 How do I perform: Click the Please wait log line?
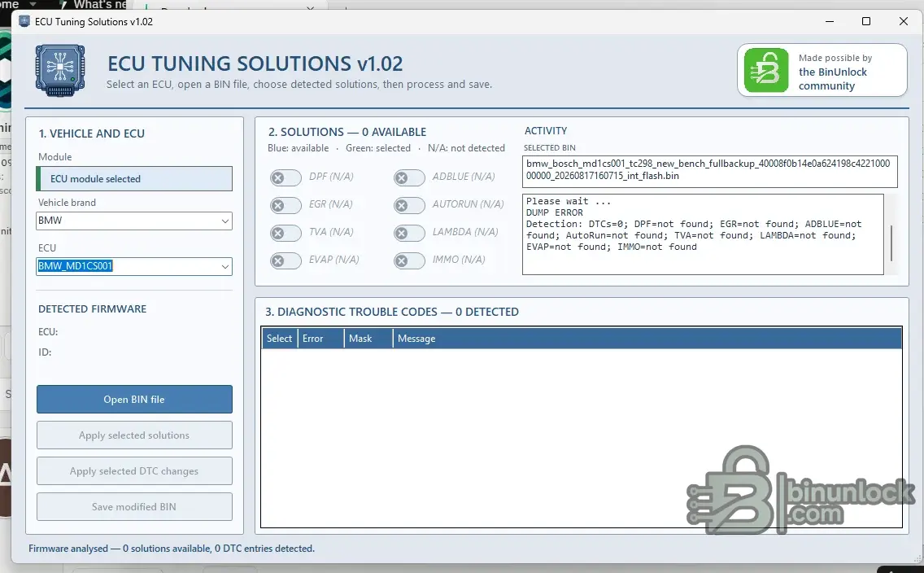[569, 201]
